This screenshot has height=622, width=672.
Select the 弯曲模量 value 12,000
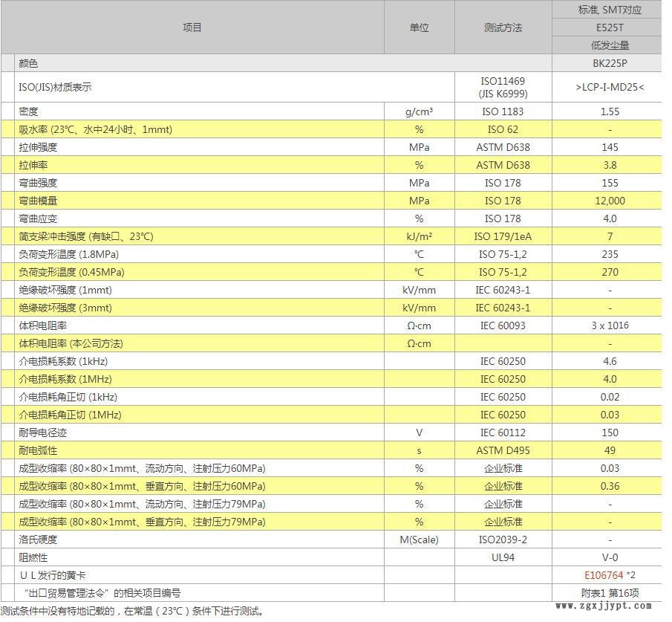coord(609,201)
